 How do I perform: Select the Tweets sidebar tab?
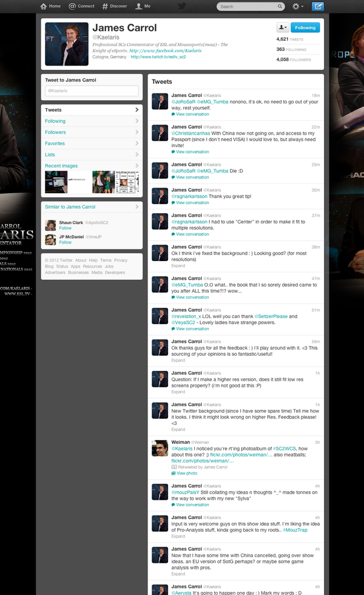(x=92, y=110)
